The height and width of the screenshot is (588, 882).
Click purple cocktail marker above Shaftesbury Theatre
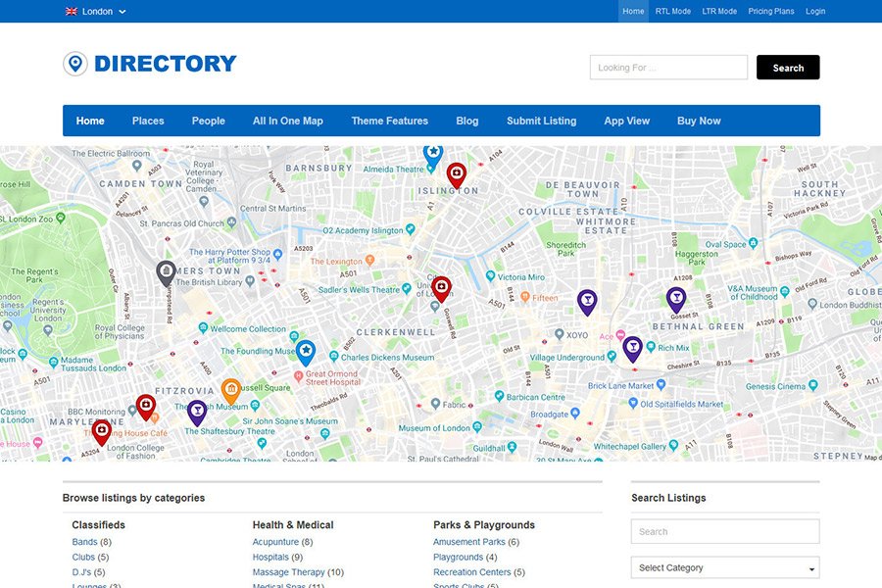pyautogui.click(x=197, y=413)
